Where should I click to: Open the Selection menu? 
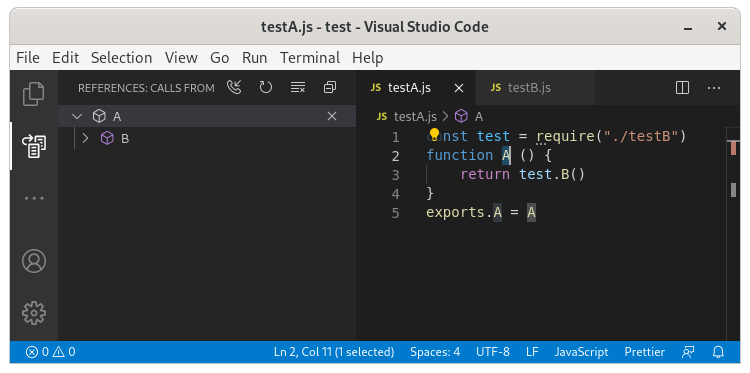(121, 58)
